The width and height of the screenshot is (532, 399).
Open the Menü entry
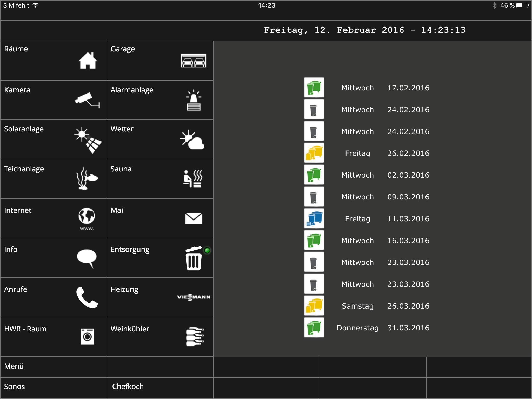point(53,367)
